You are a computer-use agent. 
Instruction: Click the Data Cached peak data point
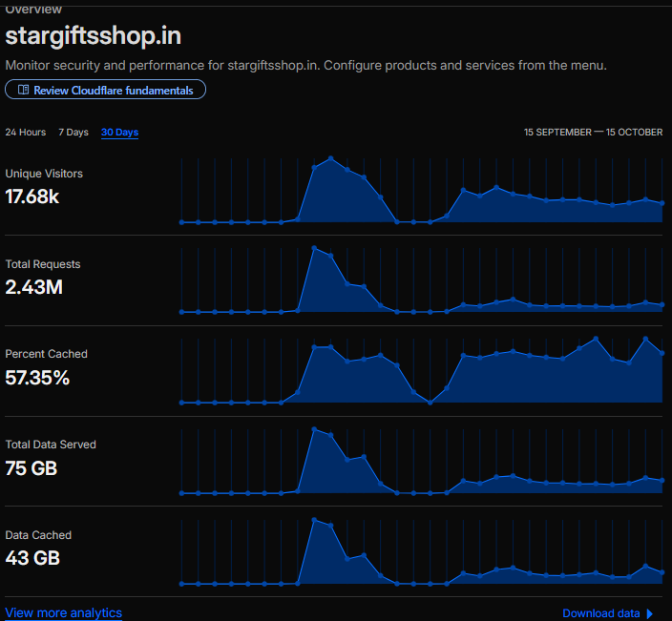(314, 520)
